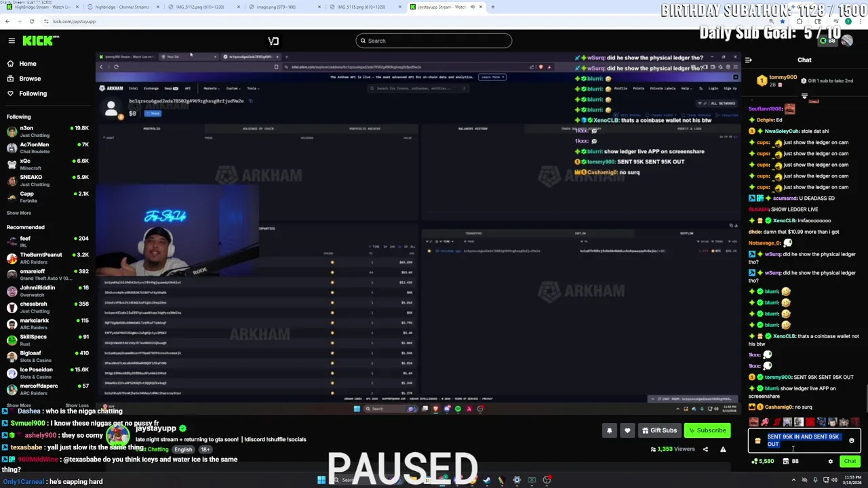Open Following in Kick sidebar
This screenshot has width=868, height=488.
[x=33, y=94]
